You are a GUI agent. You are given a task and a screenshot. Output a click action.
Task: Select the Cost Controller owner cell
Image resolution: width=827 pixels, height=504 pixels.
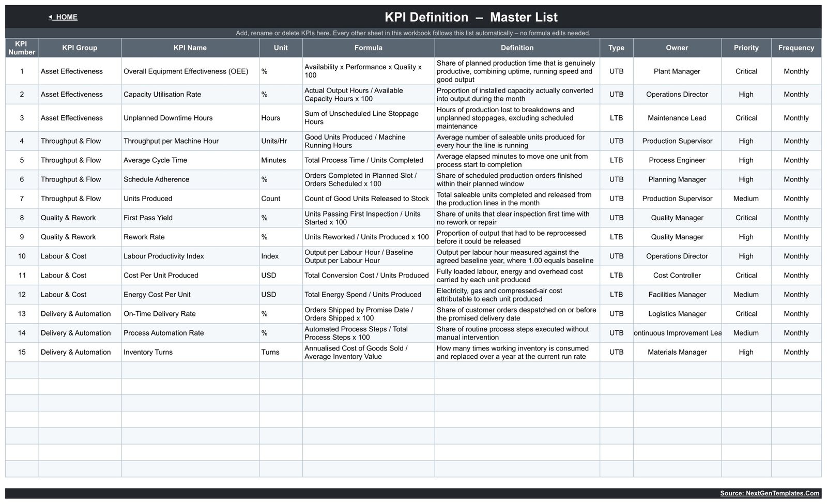677,276
